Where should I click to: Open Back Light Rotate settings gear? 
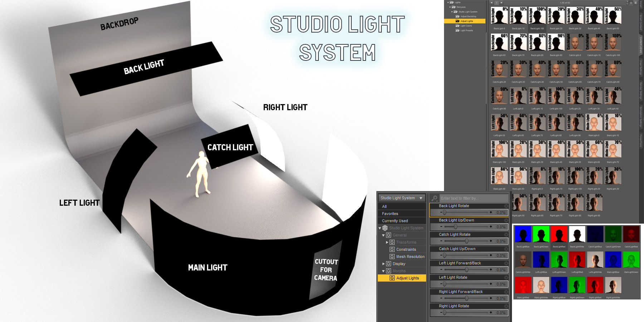tap(506, 206)
